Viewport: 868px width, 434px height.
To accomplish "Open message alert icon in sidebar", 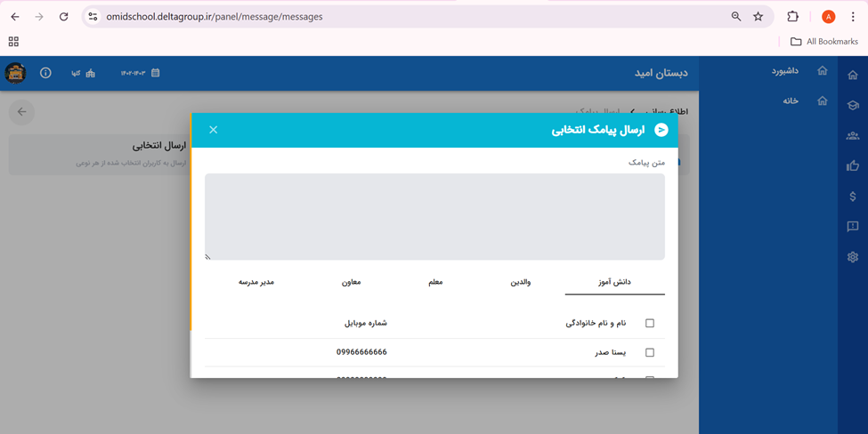I will pyautogui.click(x=853, y=226).
